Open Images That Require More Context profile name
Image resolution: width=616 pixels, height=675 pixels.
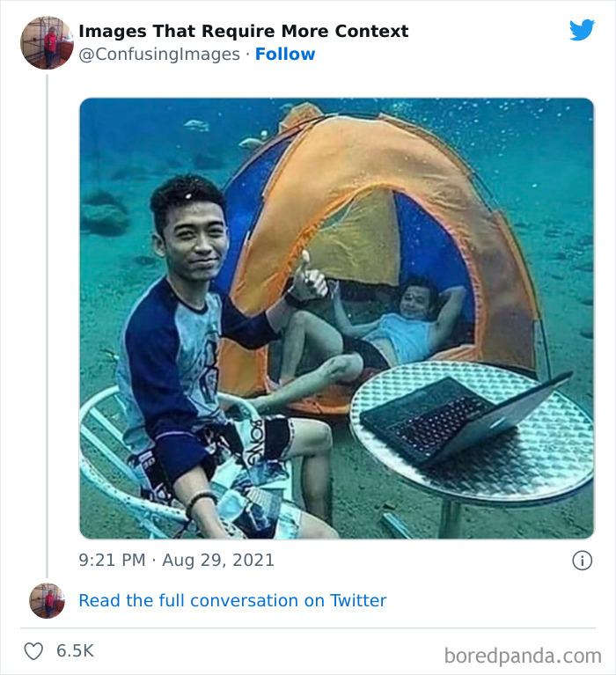243,31
